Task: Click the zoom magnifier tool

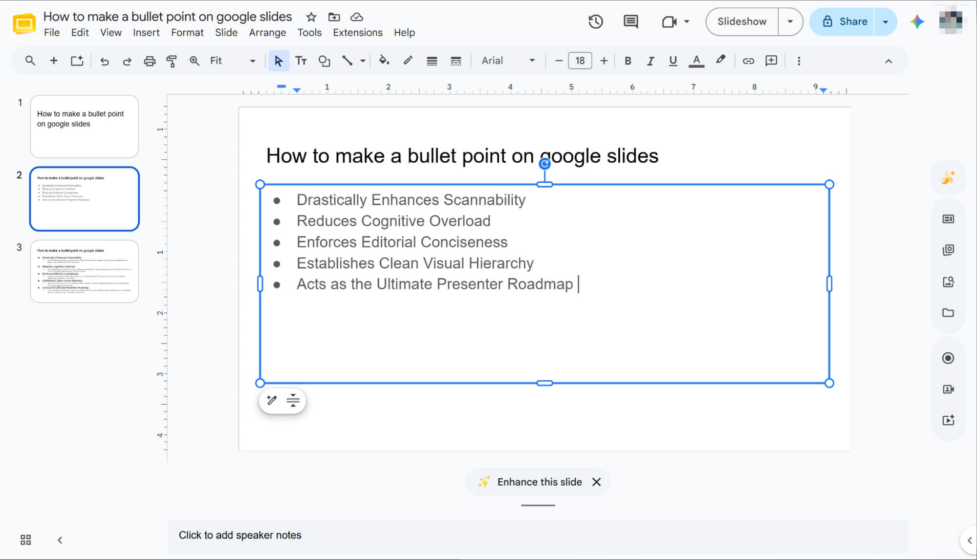Action: [x=195, y=61]
